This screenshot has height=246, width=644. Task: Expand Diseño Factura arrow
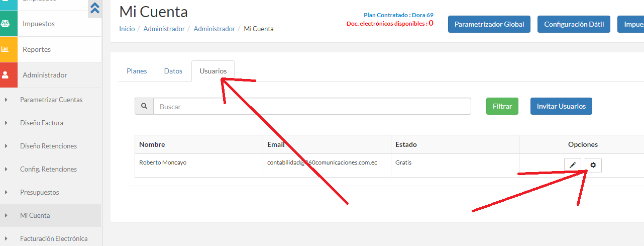tap(6, 123)
